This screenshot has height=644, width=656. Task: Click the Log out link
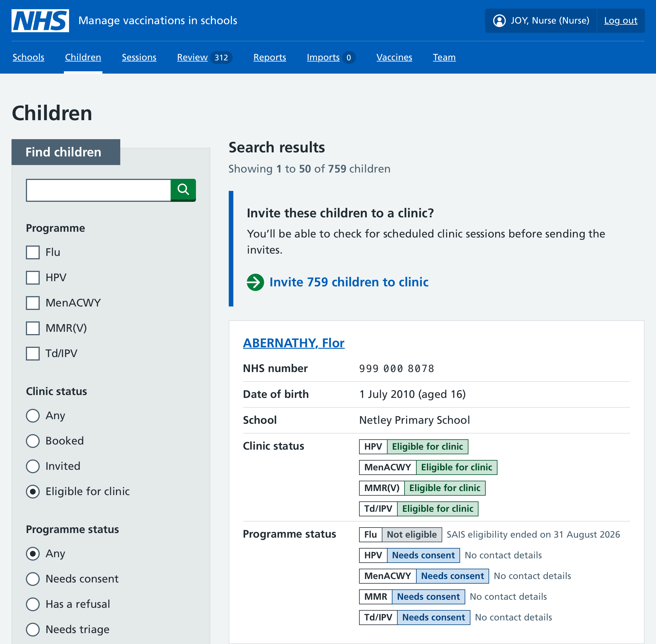(620, 21)
